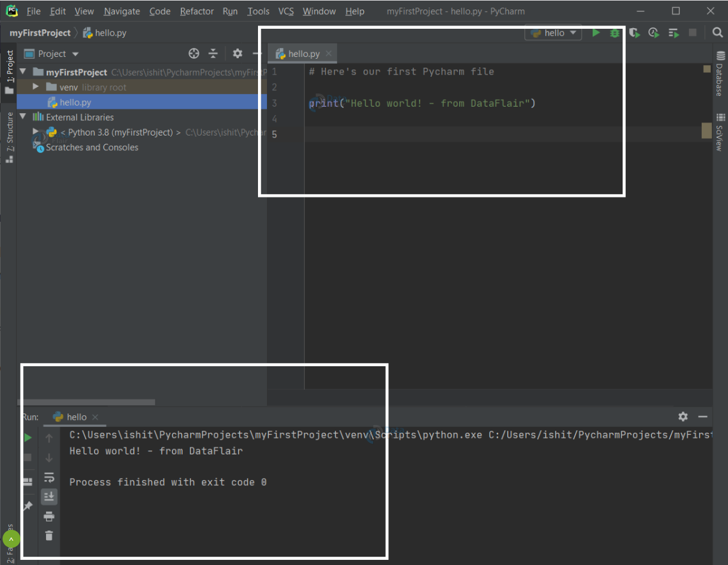Select hello.py in the project tree
The image size is (728, 565).
click(142, 102)
